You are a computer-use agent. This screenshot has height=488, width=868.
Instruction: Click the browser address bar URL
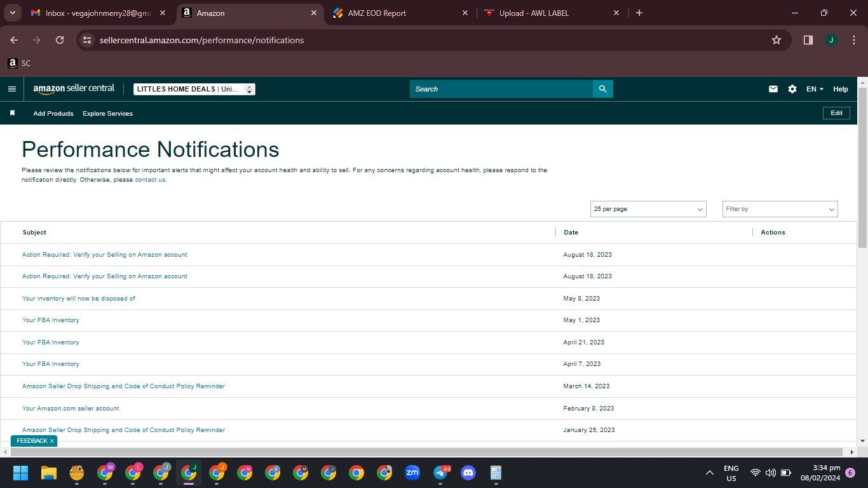pos(202,40)
